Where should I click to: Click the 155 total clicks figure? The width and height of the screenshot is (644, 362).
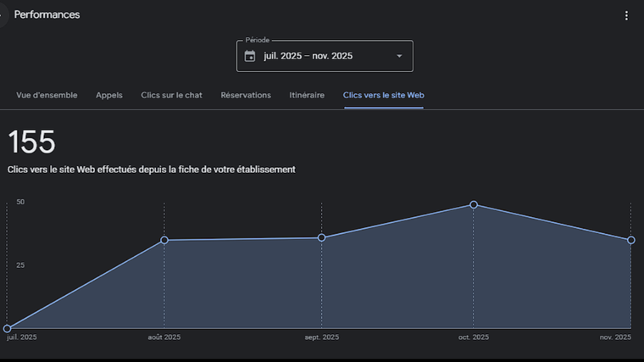click(x=31, y=142)
